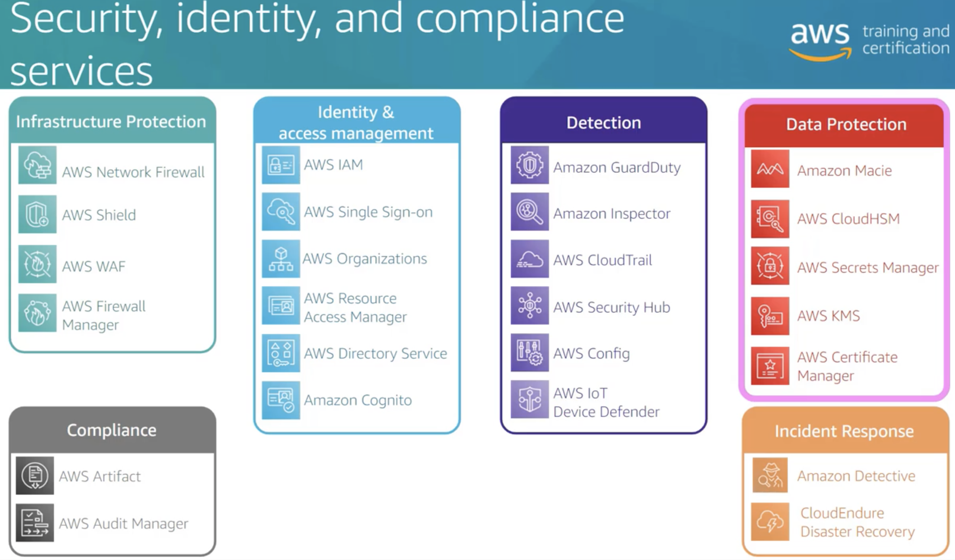Image resolution: width=955 pixels, height=560 pixels.
Task: Click the 'AWS Network Firewall' label
Action: tap(133, 172)
